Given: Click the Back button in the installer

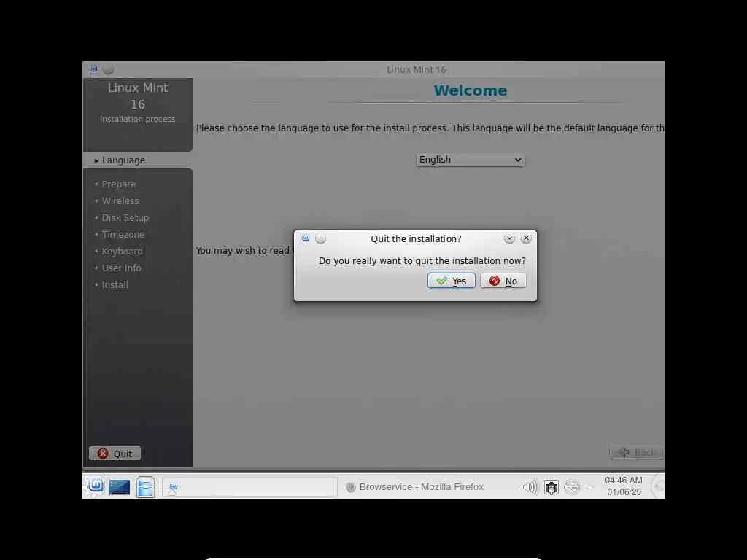Looking at the screenshot, I should tap(636, 452).
